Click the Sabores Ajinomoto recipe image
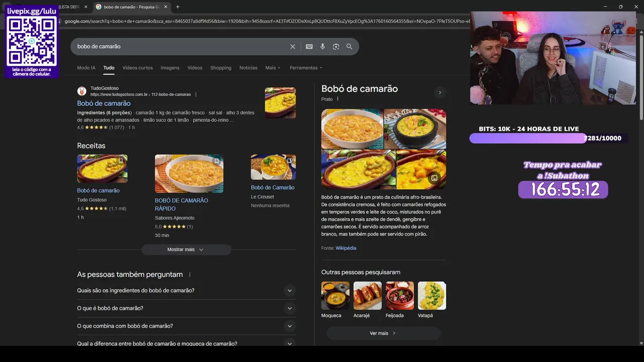 pyautogui.click(x=189, y=173)
